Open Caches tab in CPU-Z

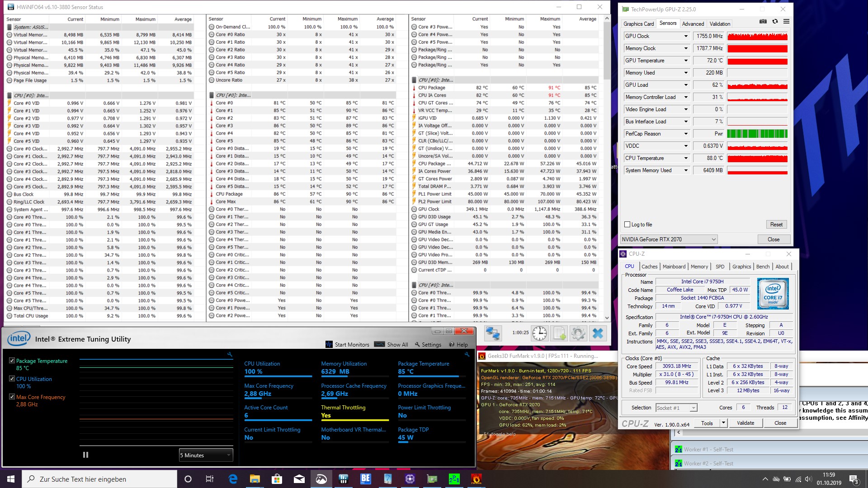pyautogui.click(x=649, y=267)
